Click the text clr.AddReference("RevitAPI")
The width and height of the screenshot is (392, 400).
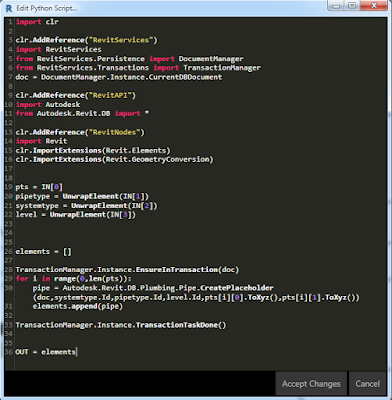coord(76,96)
